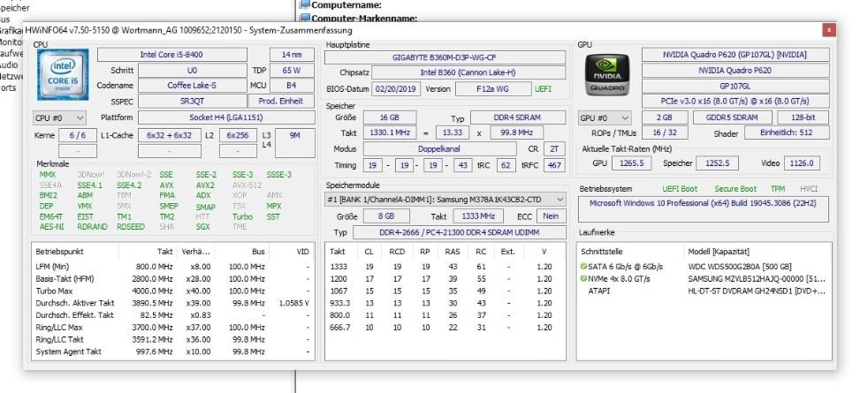Click the 16 GB memory size field
868x393 pixels.
pos(390,117)
